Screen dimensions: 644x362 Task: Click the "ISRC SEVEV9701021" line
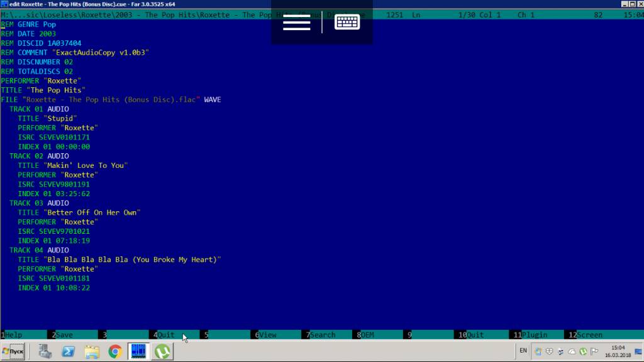[x=54, y=233]
